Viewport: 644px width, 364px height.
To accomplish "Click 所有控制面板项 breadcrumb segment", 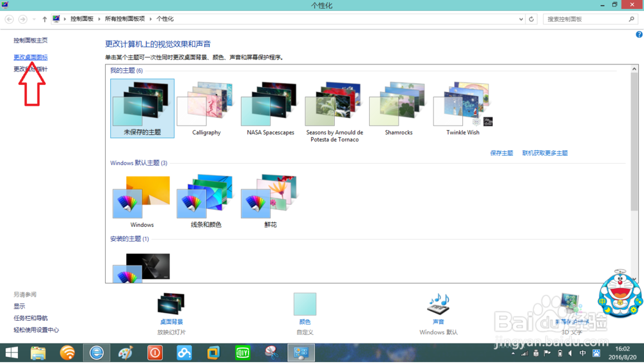I will [124, 19].
